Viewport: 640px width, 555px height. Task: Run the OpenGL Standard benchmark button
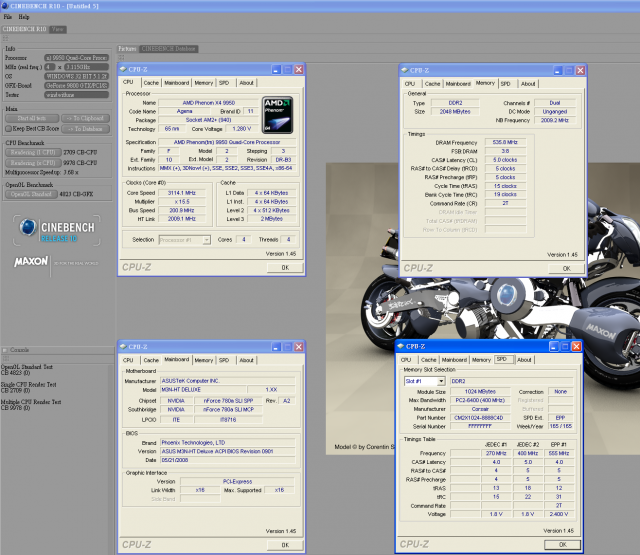(31, 194)
